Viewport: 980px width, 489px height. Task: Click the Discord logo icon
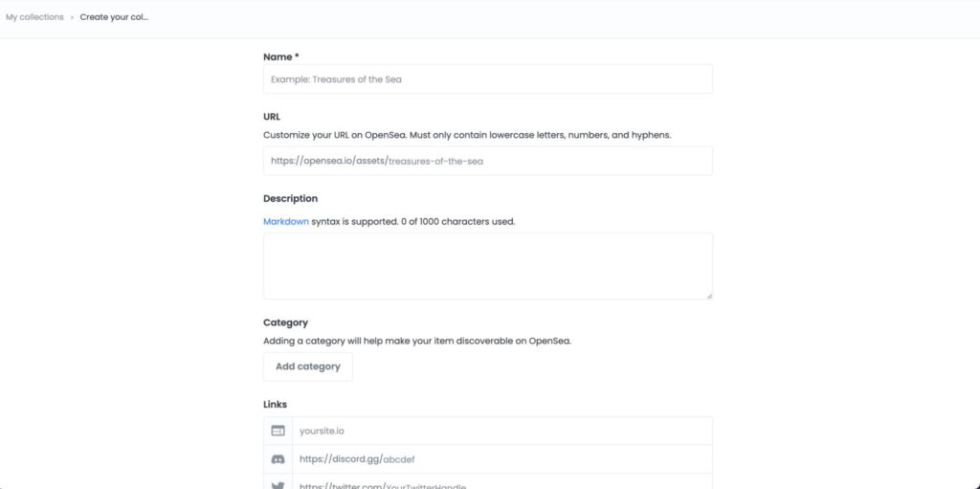coord(278,459)
